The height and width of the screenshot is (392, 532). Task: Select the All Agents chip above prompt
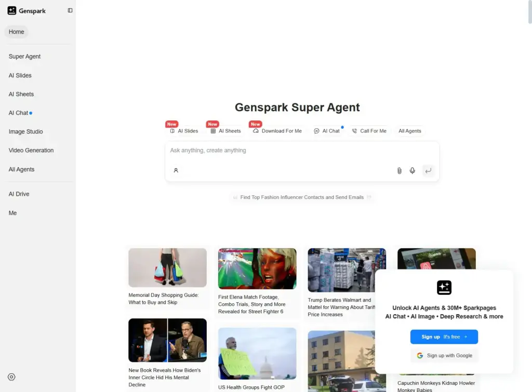(410, 131)
